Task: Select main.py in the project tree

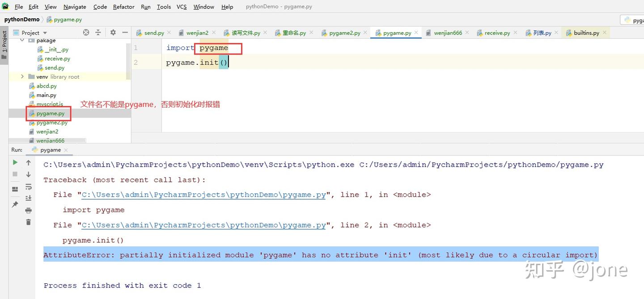Action: [46, 95]
